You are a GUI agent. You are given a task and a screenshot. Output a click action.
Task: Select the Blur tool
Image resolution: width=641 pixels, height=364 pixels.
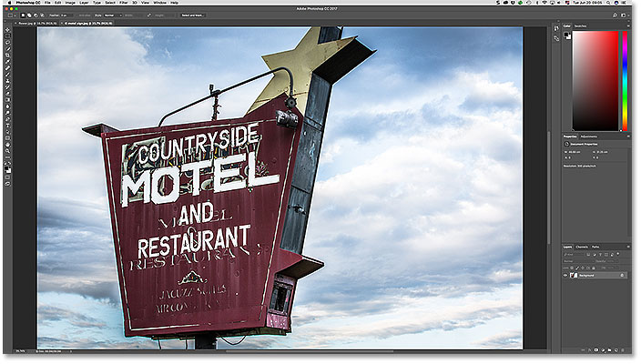(x=8, y=106)
